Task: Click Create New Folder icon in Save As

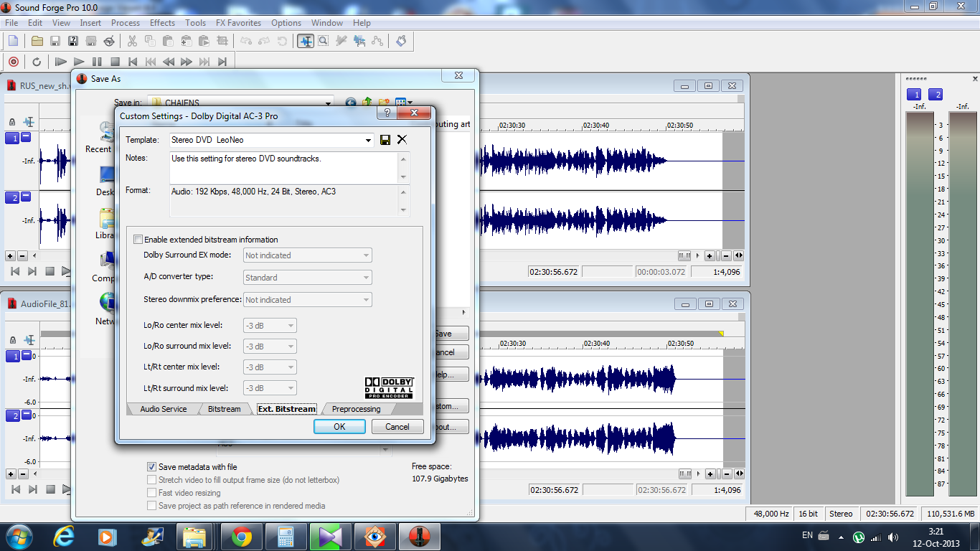Action: 384,103
